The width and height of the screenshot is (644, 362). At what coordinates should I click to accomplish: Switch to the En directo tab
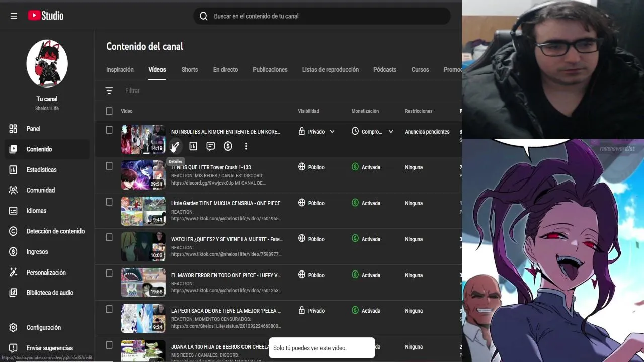coord(225,70)
